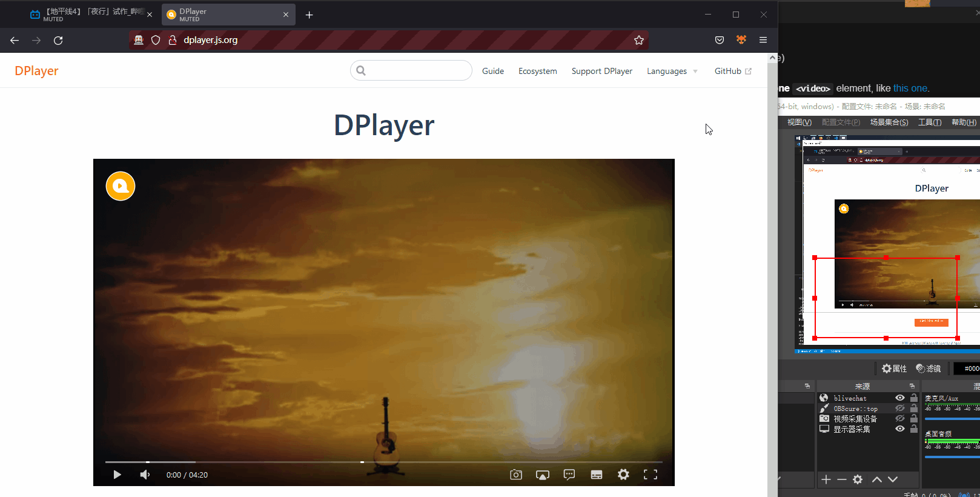Lock the OBScure::top source

click(914, 409)
